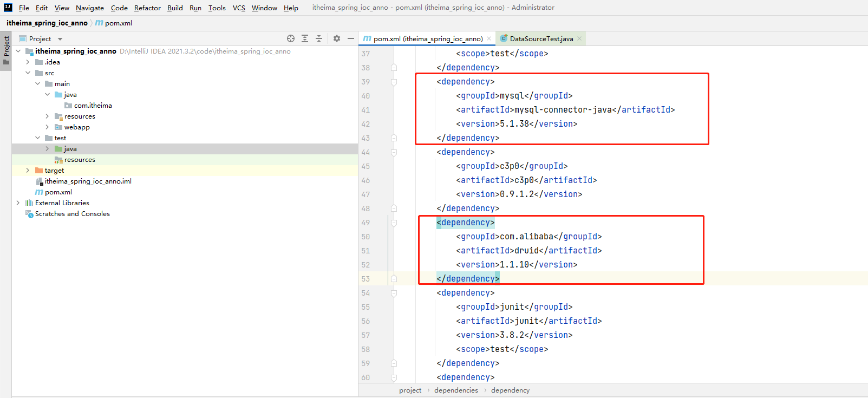Close the pom.xml editor tab
868x398 pixels.
(x=489, y=38)
